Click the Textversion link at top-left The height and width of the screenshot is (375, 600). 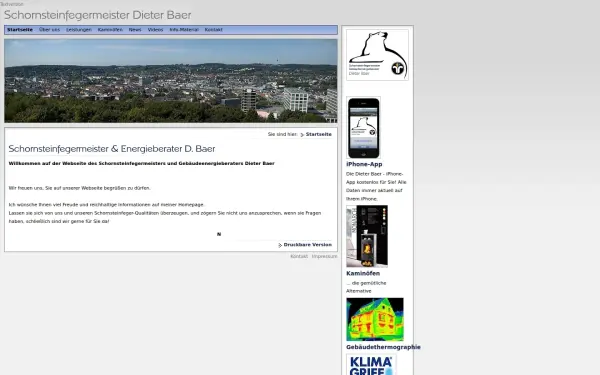(12, 4)
